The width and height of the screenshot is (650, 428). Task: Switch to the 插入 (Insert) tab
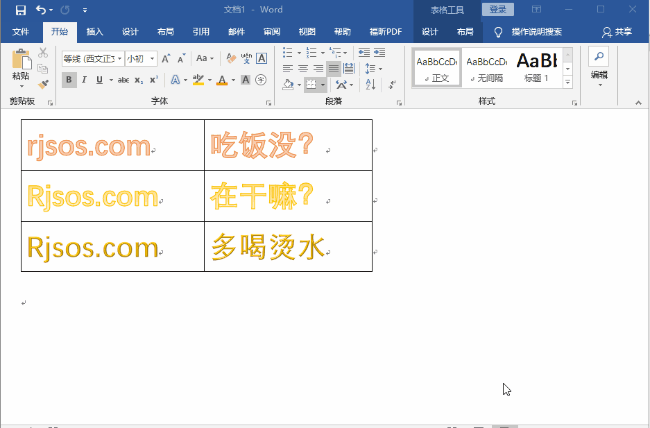click(95, 32)
